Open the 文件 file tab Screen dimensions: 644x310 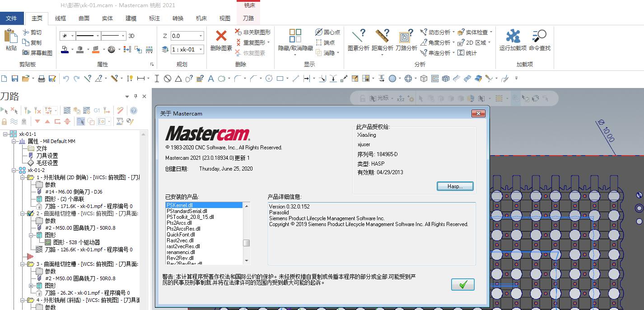tap(11, 18)
